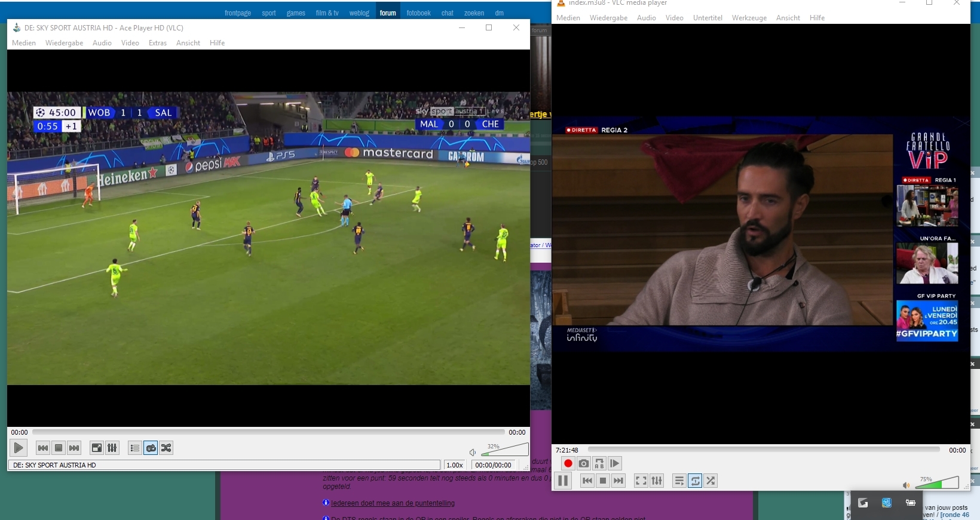Screen dimensions: 980x520
Task: Open extended settings in Ace Player
Action: [112, 448]
